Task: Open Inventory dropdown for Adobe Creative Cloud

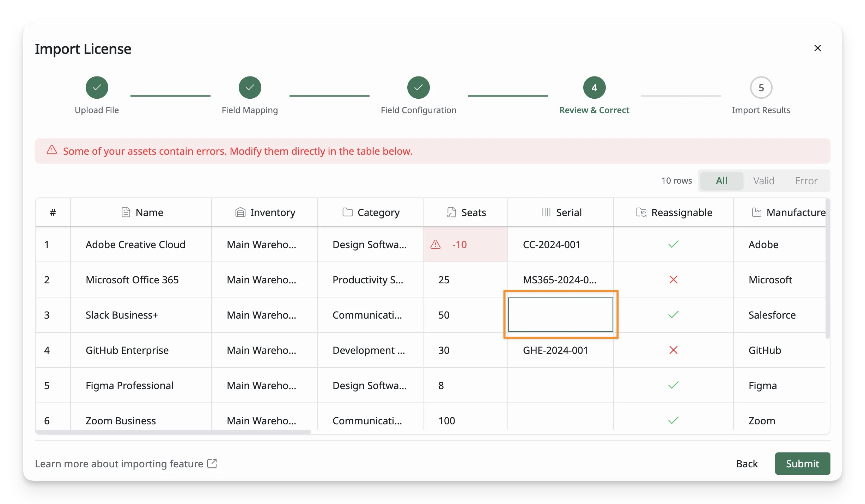Action: [264, 244]
